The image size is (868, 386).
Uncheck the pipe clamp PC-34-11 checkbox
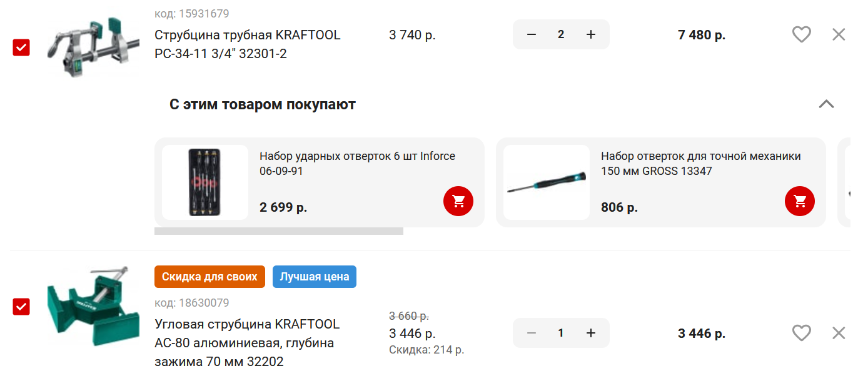[21, 47]
